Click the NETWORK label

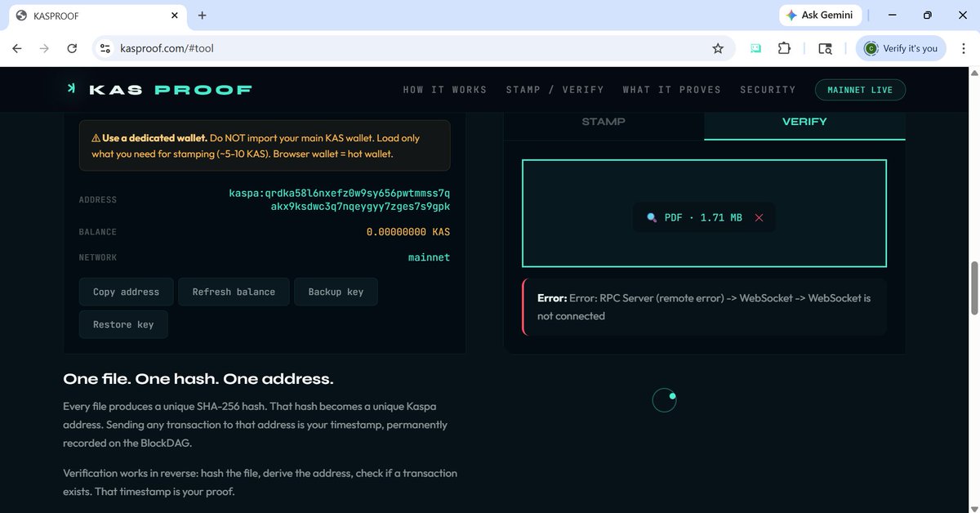click(x=97, y=257)
